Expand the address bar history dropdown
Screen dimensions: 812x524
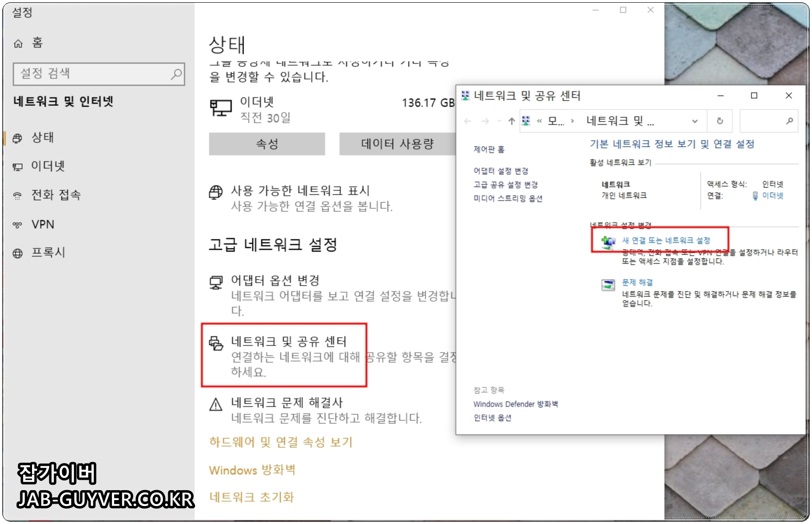point(695,121)
